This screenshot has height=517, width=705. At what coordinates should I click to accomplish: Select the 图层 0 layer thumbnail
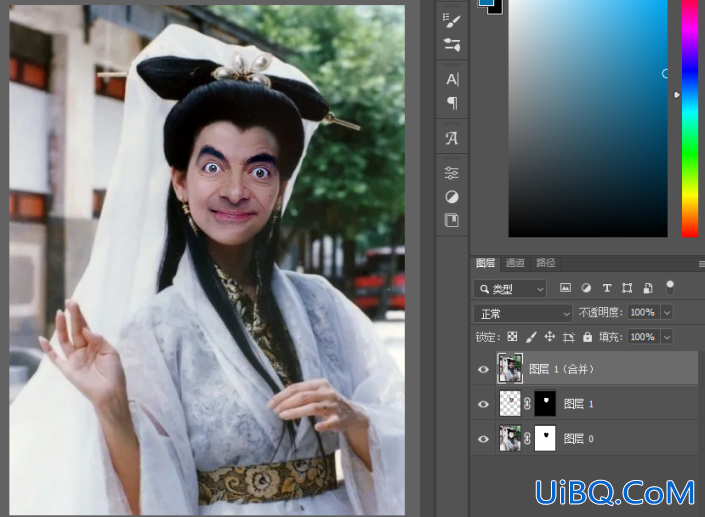tap(510, 438)
